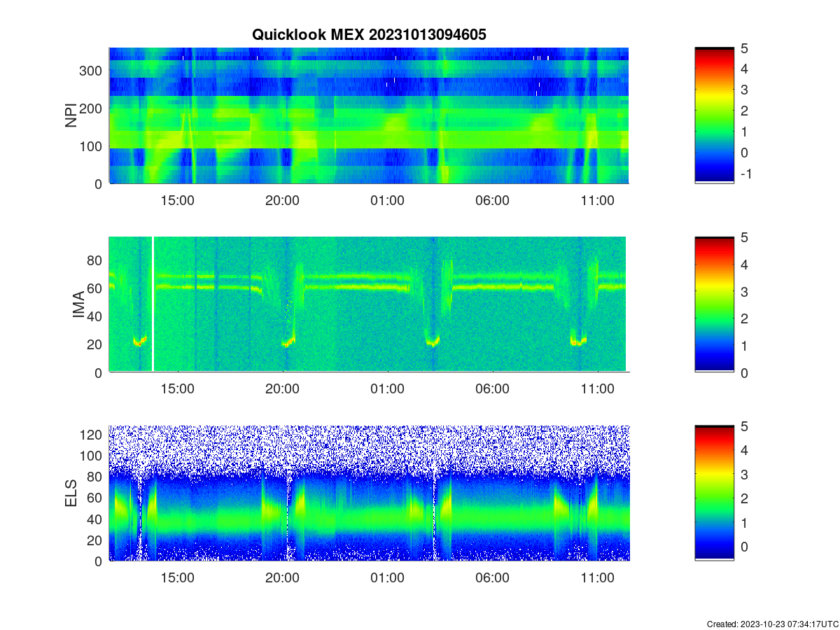Click the 20:00 tick under NPI panel
Screen dimensions: 840x630
(x=283, y=199)
